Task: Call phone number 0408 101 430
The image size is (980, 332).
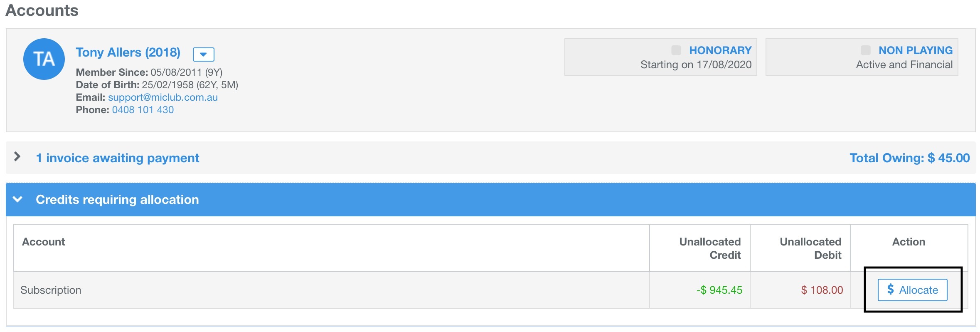Action: point(143,110)
